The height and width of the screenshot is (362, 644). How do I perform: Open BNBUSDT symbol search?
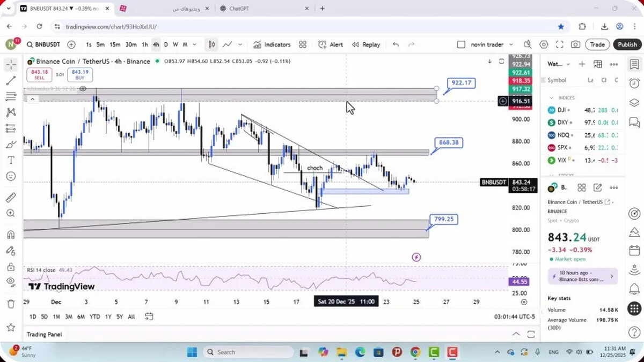[43, 45]
